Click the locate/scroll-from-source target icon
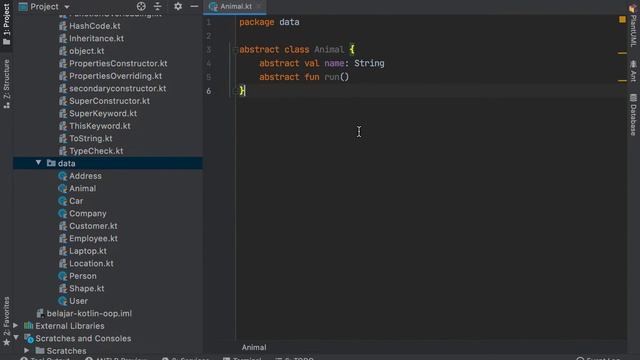Screen dimensions: 640x360 141,6
